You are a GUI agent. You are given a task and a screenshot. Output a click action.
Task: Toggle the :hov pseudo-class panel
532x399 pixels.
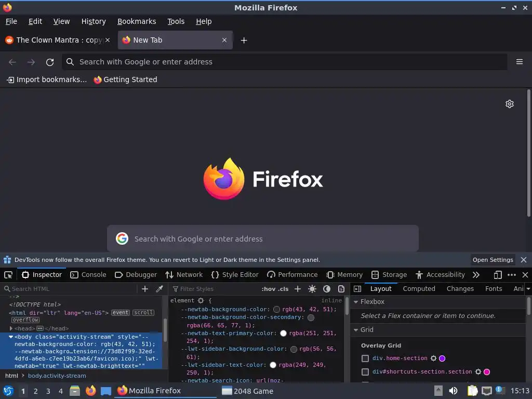click(269, 289)
